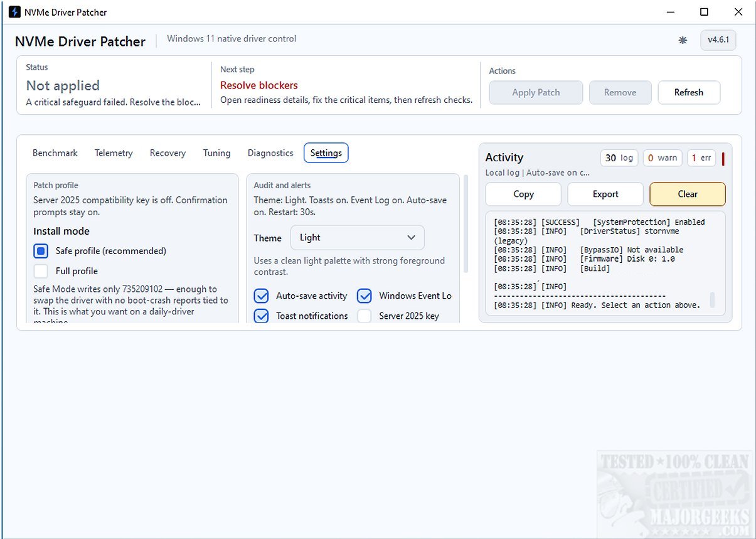Image resolution: width=756 pixels, height=539 pixels.
Task: Click the SystemProtection Enabled log line
Action: [x=599, y=222]
